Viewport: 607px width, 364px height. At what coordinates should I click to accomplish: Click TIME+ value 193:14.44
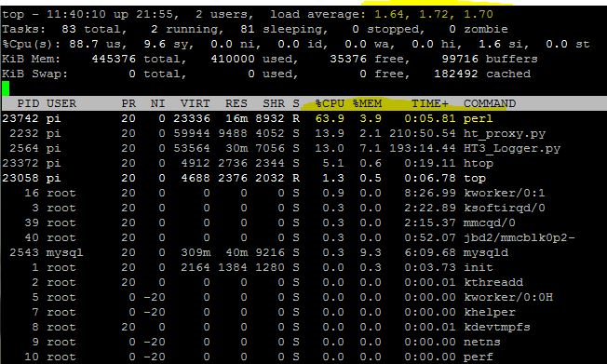[423, 148]
